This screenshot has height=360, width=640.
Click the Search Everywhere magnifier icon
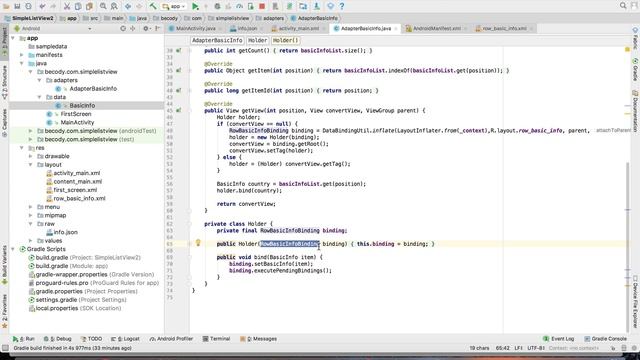point(623,6)
